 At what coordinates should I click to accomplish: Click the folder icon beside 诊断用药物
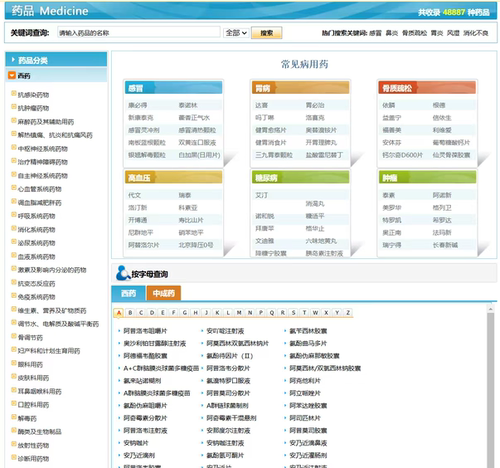[x=14, y=457]
